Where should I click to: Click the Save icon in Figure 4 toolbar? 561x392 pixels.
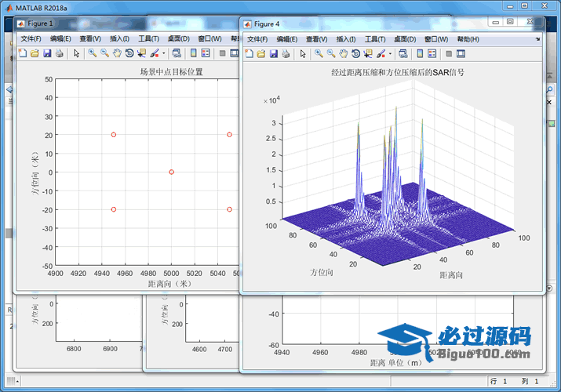tap(273, 54)
